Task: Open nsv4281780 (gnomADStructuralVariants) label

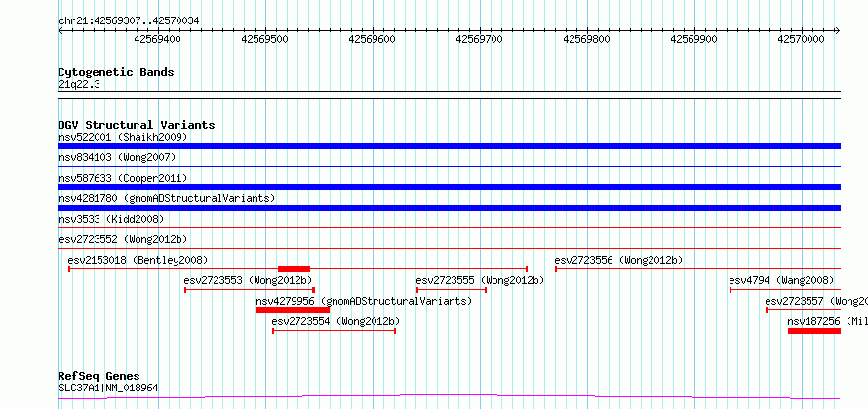Action: coord(167,198)
